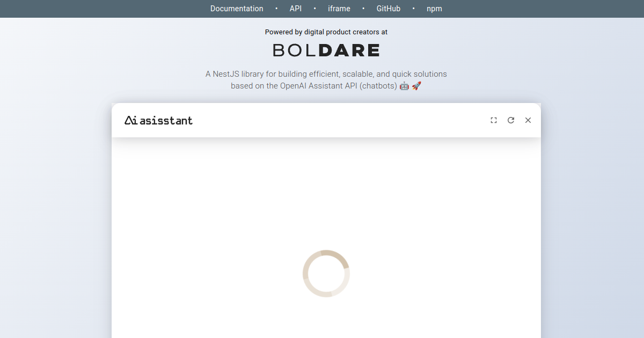This screenshot has height=338, width=644.
Task: Close the assistant chat window
Action: tap(528, 120)
